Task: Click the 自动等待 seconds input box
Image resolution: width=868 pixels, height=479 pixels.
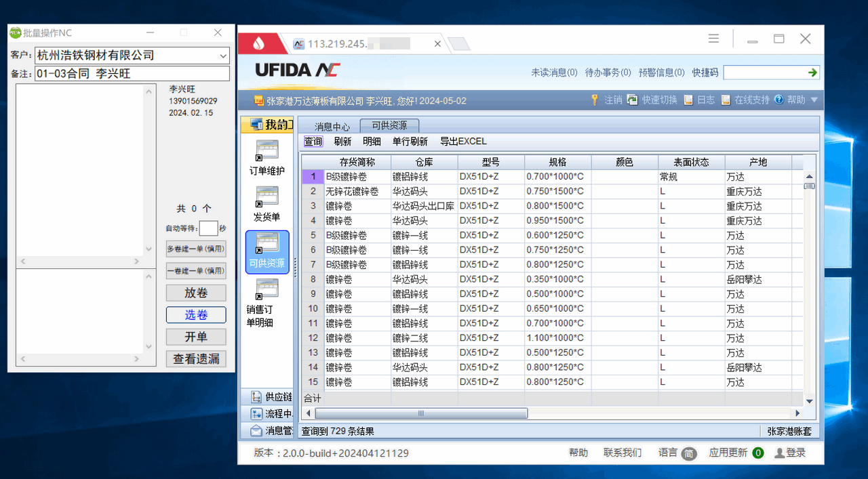Action: point(208,228)
